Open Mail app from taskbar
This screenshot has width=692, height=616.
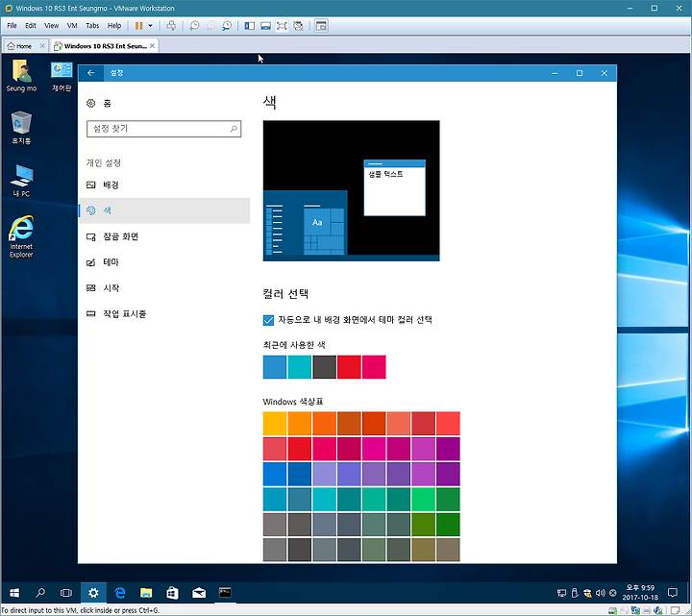199,593
